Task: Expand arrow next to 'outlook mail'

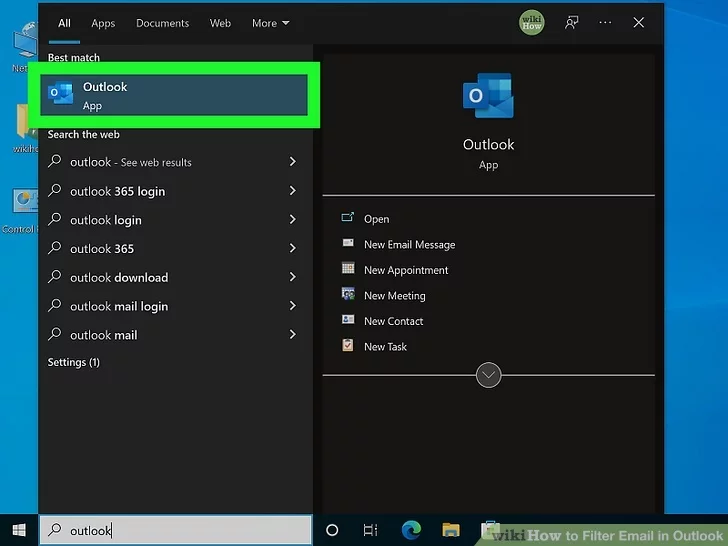Action: [292, 334]
